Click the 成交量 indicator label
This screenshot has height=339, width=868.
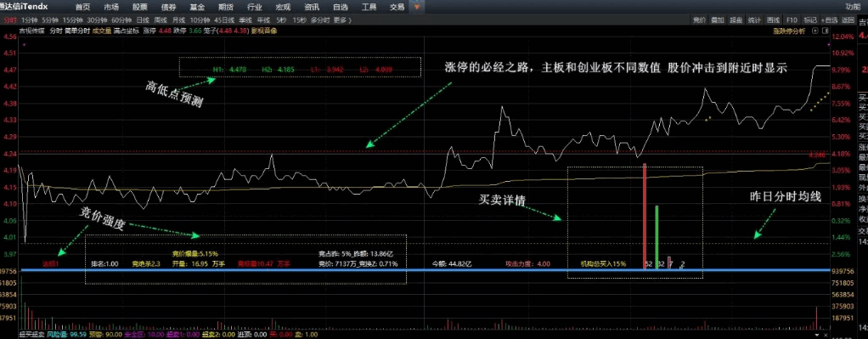click(x=102, y=31)
